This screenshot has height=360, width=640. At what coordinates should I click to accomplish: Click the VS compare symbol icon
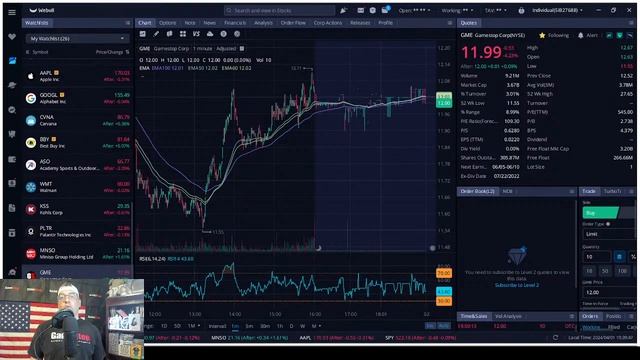click(196, 34)
